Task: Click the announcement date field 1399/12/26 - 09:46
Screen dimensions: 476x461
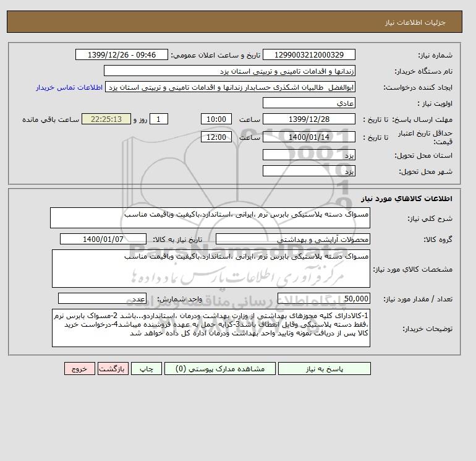Action: point(122,54)
